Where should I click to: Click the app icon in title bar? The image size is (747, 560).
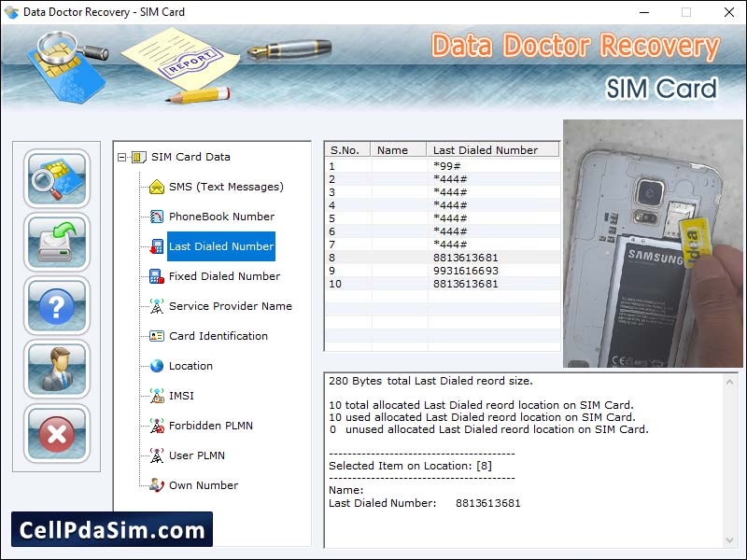11,12
